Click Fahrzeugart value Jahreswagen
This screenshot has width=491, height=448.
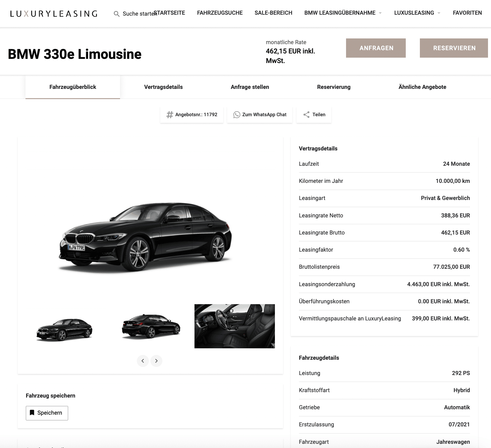point(453,442)
